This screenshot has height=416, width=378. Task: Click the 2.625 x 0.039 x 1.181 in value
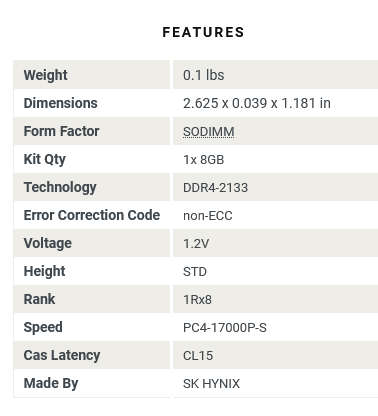[257, 103]
